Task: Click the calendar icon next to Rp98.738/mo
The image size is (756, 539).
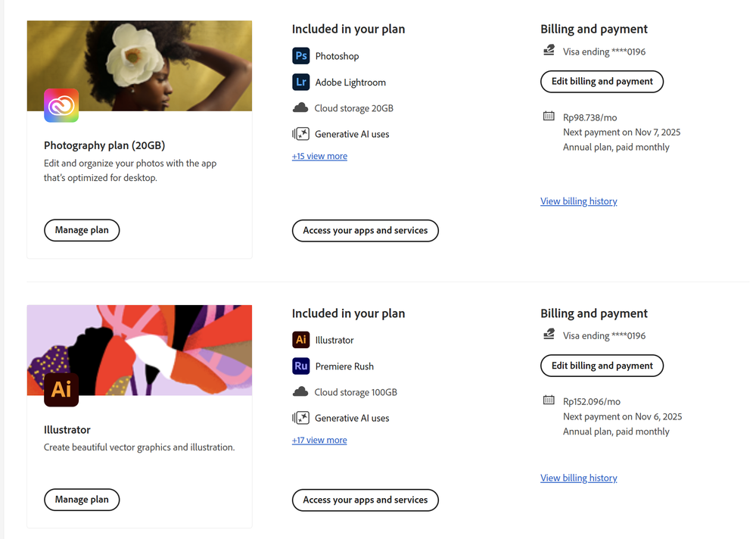Action: pyautogui.click(x=549, y=116)
